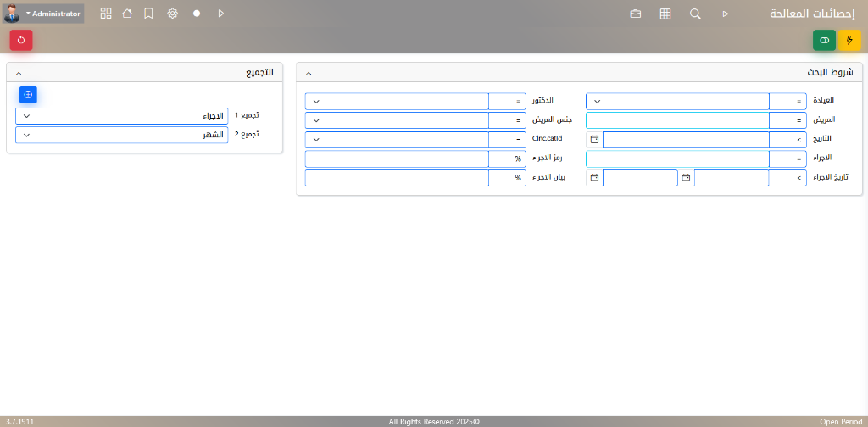Expand the تجميع 1 dropdown
This screenshot has width=868, height=427.
tap(121, 116)
